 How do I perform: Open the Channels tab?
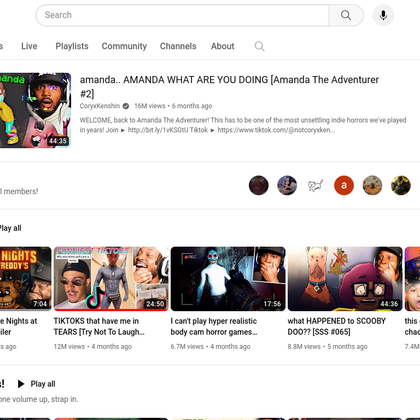pos(178,46)
